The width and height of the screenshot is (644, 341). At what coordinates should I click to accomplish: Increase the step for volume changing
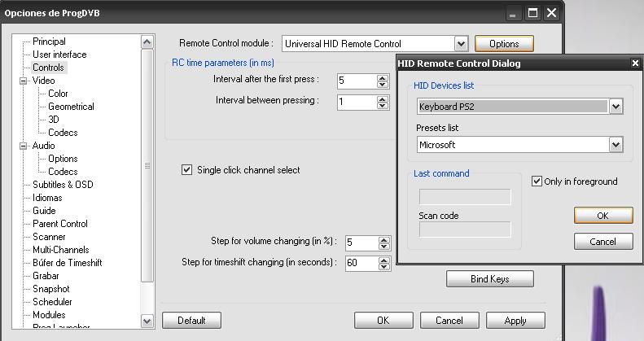click(383, 239)
